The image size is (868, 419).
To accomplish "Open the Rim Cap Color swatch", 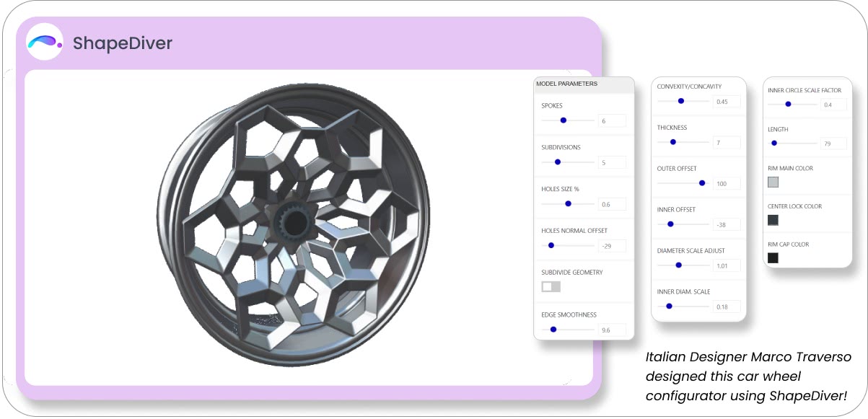I will tap(773, 258).
